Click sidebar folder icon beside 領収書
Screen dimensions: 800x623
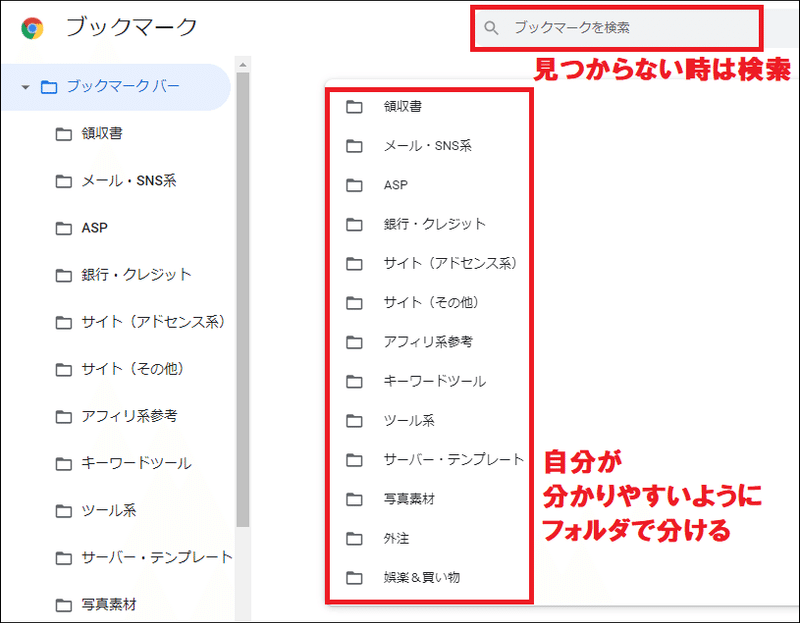click(63, 134)
